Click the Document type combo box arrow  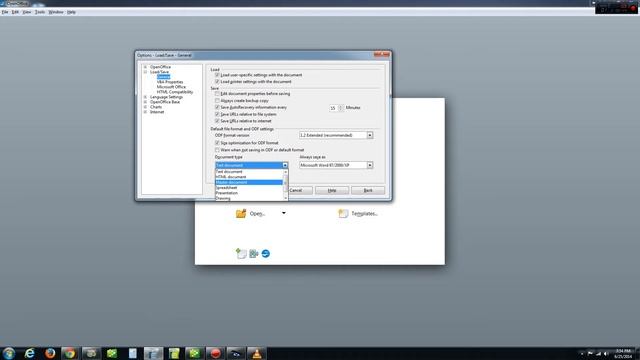[285, 165]
